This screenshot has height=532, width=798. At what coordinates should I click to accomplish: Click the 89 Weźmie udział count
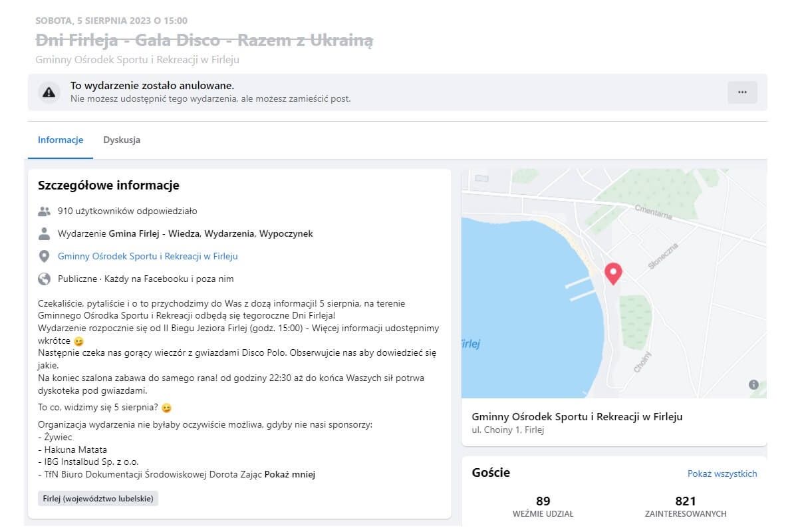[x=543, y=506]
